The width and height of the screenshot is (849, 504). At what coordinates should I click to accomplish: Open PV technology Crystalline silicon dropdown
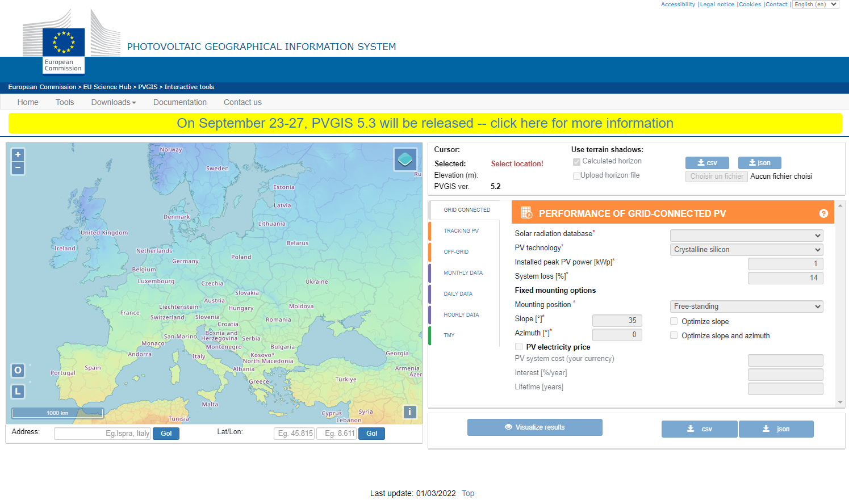(x=747, y=250)
